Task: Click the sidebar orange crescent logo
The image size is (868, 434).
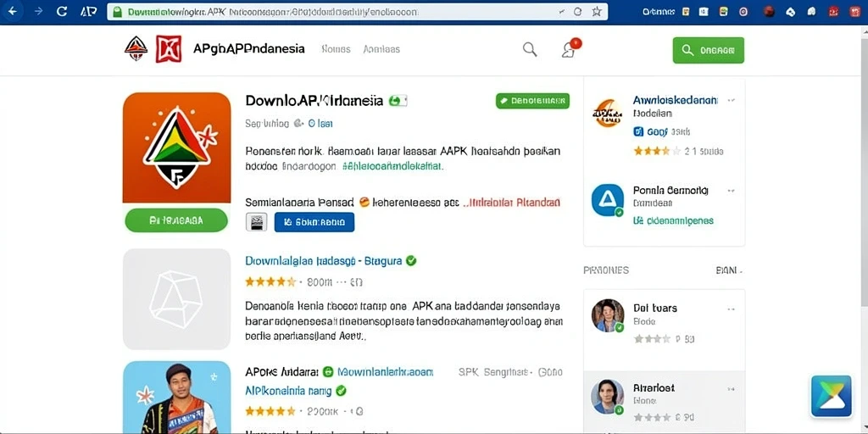Action: pos(607,113)
